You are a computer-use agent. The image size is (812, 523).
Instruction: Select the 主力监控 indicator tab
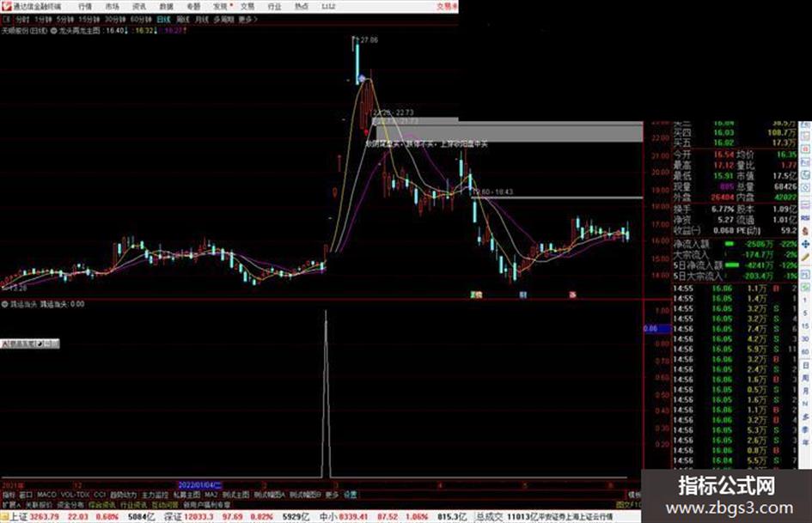coord(155,495)
